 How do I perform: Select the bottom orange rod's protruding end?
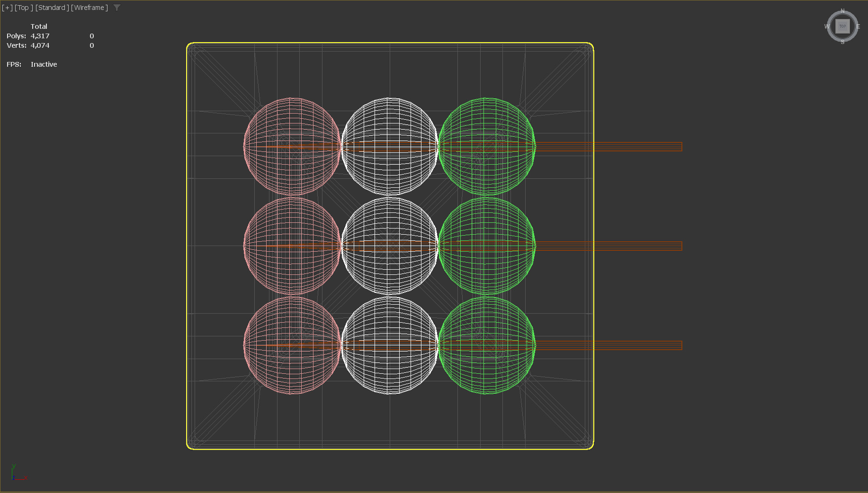tap(638, 345)
